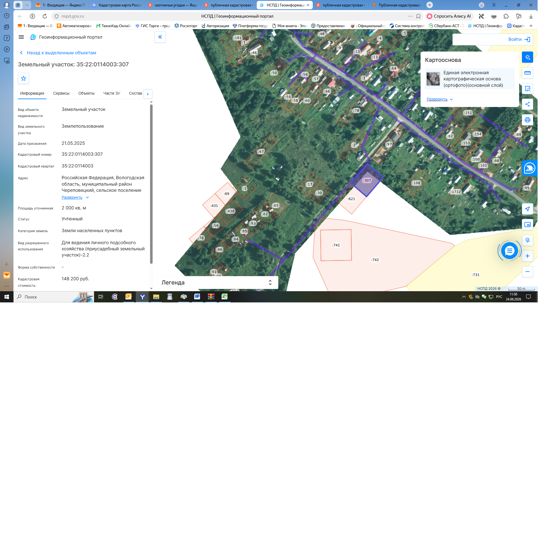Open the hamburger menu of Геоинформационный портал

click(21, 37)
